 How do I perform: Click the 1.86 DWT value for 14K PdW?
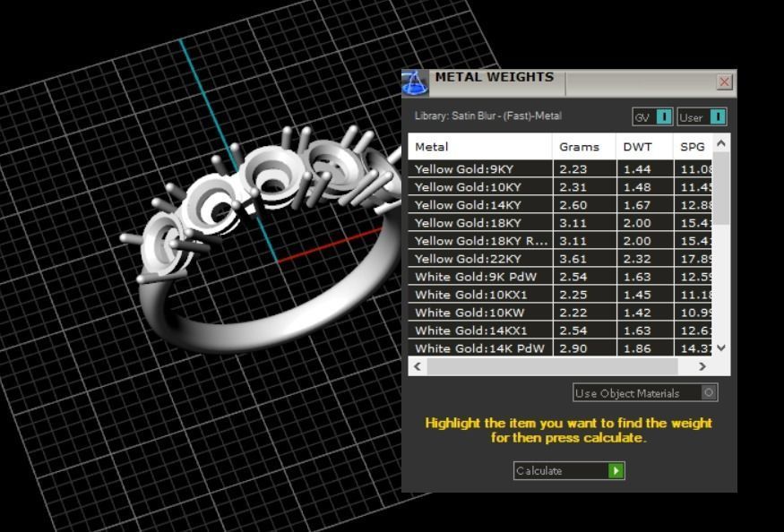tap(637, 348)
